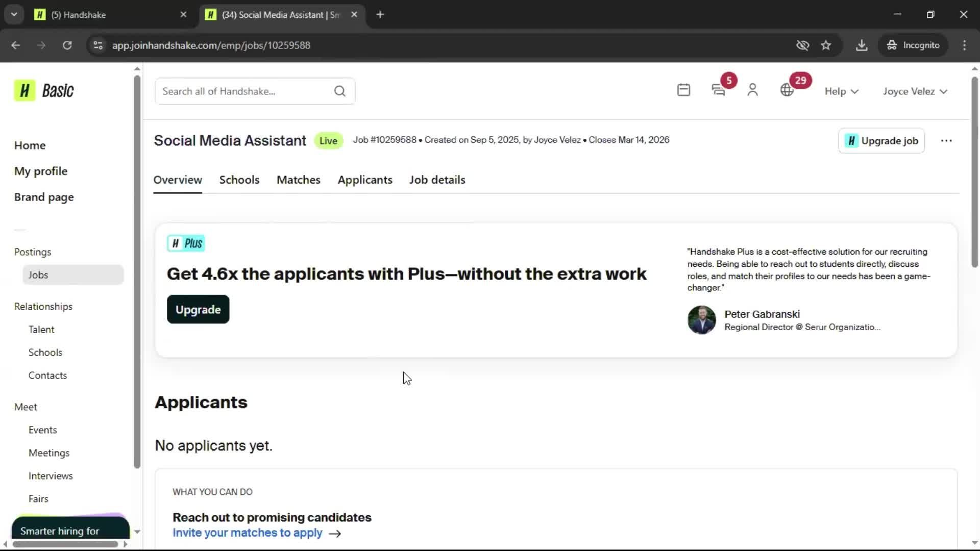Click the Postings section label
Viewport: 980px width, 551px height.
pyautogui.click(x=33, y=253)
